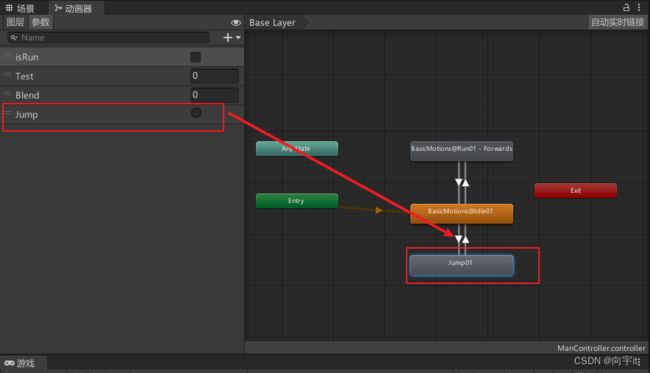
Task: Click the magnifier search icon
Action: click(x=14, y=38)
